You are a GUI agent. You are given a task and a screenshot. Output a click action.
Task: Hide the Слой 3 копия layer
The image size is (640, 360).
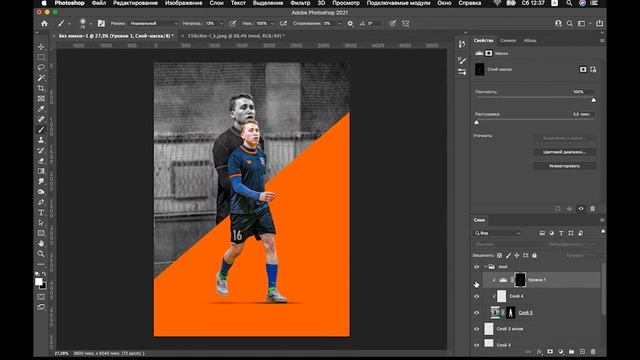[476, 329]
